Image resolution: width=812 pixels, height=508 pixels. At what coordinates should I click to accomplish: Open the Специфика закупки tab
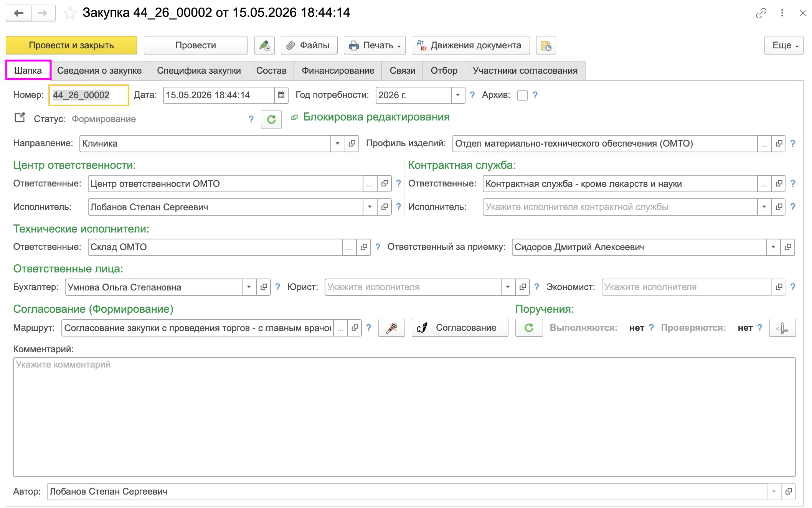pyautogui.click(x=199, y=71)
